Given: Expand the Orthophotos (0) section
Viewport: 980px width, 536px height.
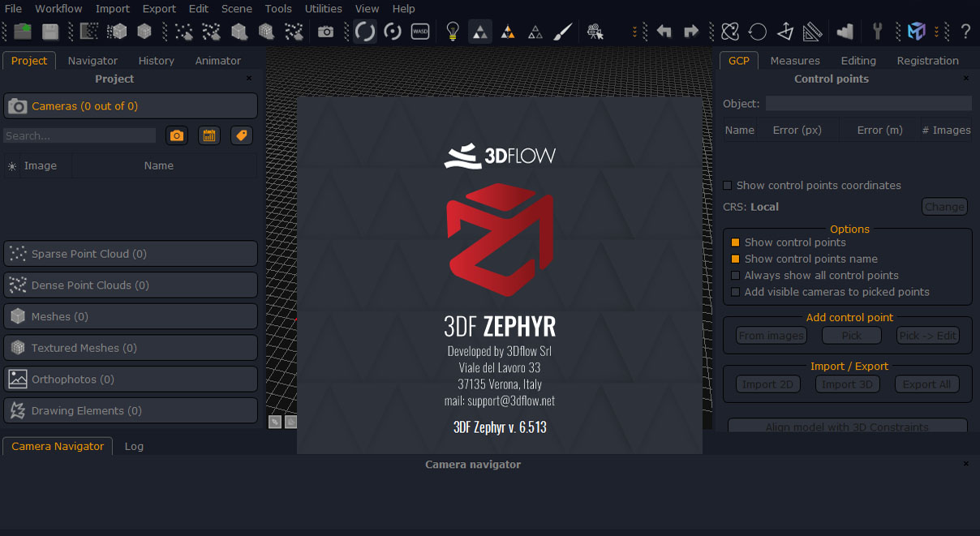Looking at the screenshot, I should [131, 379].
